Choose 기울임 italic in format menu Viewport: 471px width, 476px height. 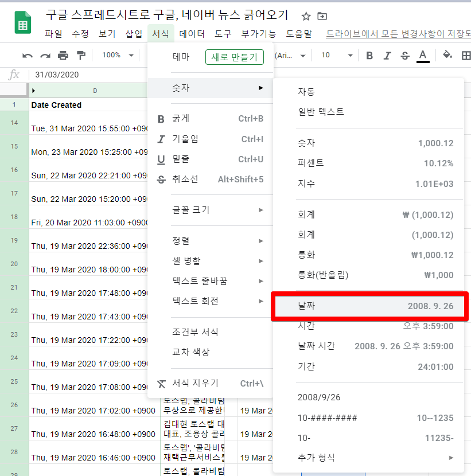point(210,139)
